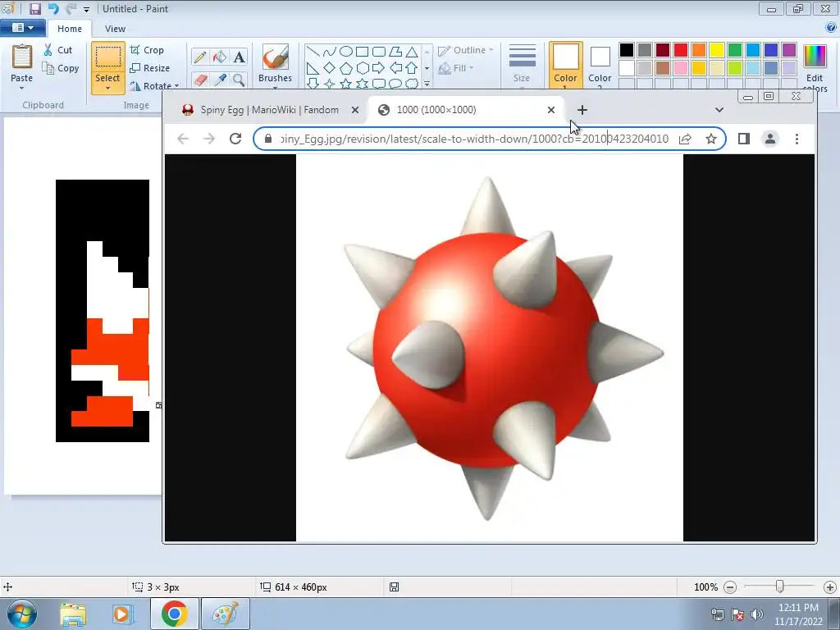Screen dimensions: 840x630
Task: Choose the black color swatch
Action: (x=627, y=50)
